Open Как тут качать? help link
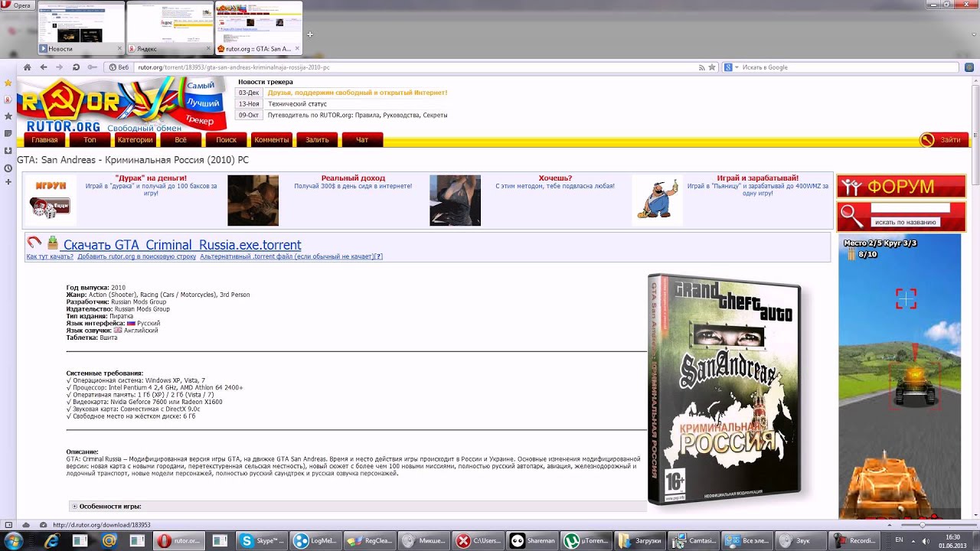 [50, 257]
